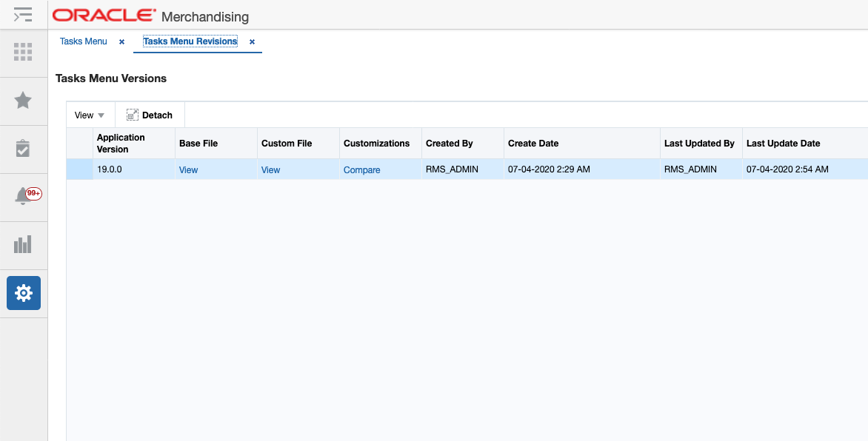This screenshot has width=868, height=441.
Task: Open Favorites via the star icon
Action: pos(23,101)
